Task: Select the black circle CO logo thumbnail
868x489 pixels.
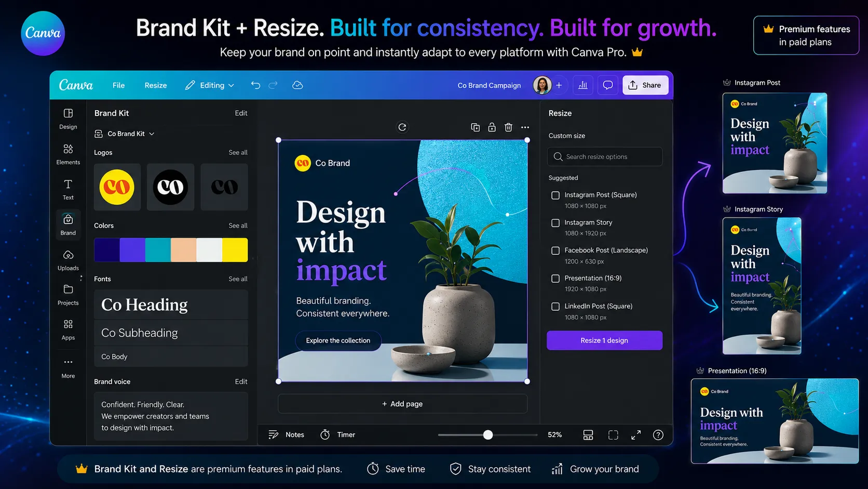Action: (170, 187)
